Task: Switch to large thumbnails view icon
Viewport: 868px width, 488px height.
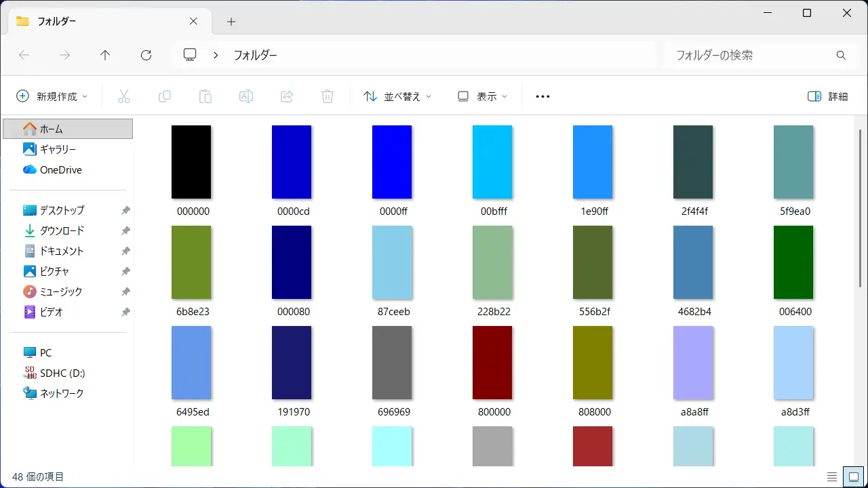Action: pos(852,476)
